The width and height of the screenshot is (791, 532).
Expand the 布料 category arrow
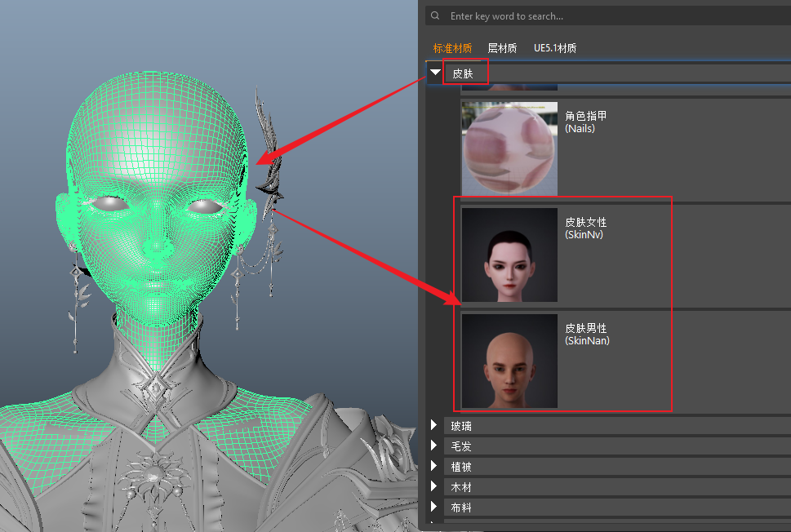434,507
